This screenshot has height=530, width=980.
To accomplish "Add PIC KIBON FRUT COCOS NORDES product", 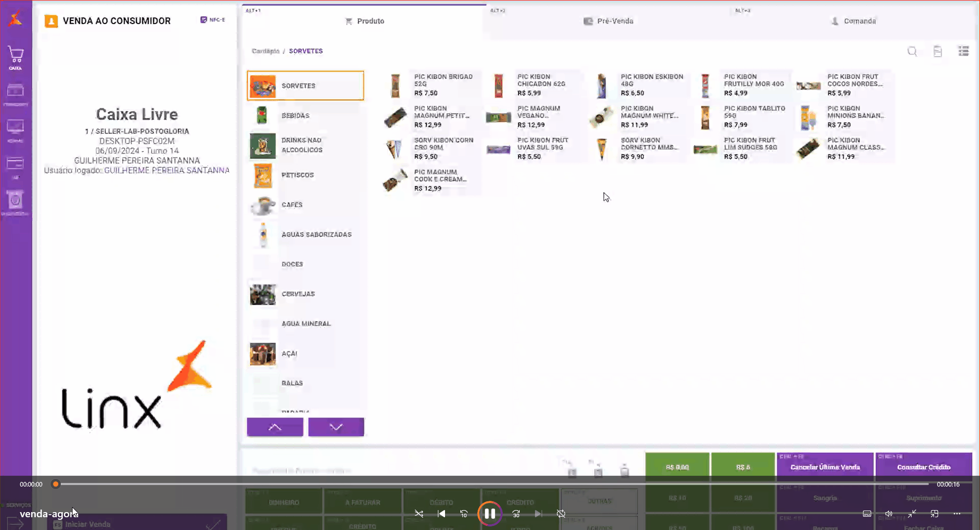I will pos(845,85).
